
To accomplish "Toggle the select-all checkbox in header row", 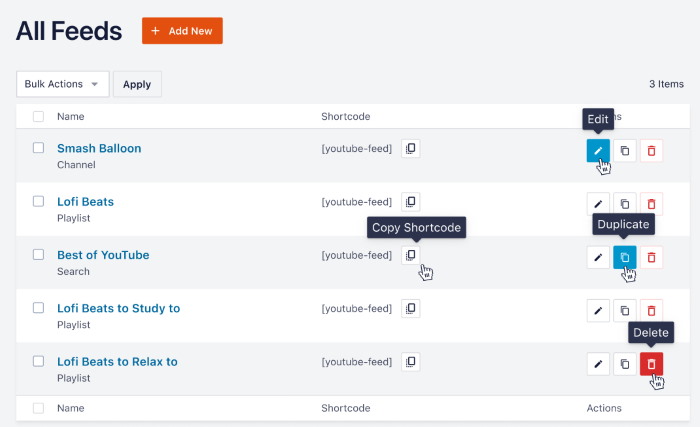I will tap(38, 117).
